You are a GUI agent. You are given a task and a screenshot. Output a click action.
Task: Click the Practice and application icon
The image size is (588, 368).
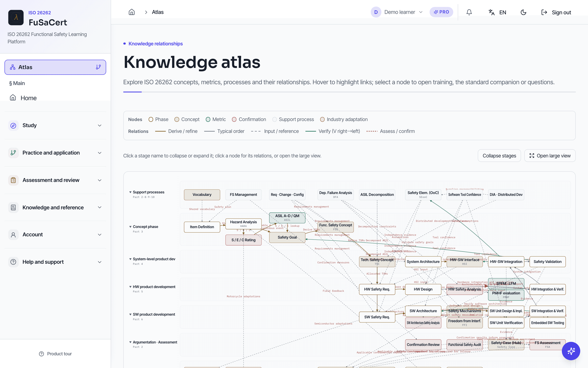coord(13,153)
